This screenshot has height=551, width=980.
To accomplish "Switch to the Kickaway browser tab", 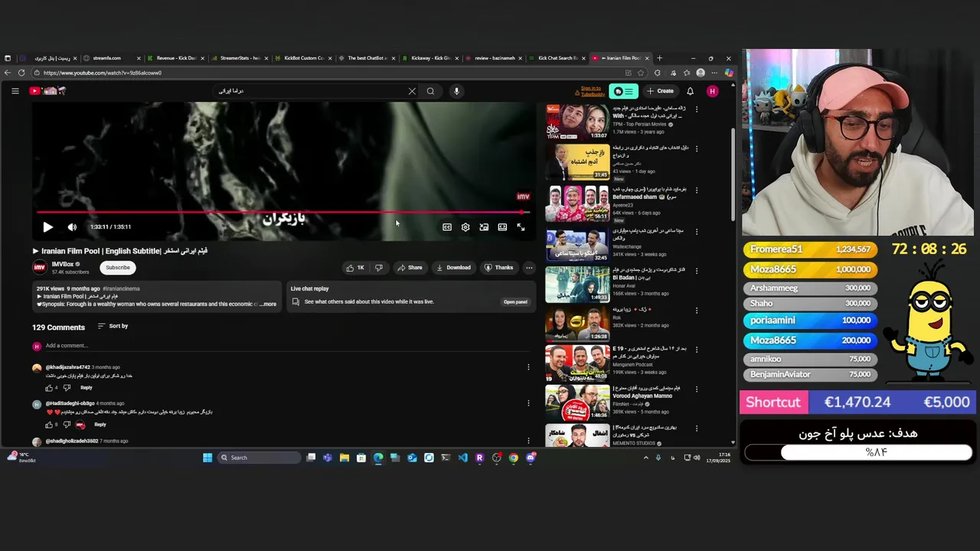I will 430,58.
